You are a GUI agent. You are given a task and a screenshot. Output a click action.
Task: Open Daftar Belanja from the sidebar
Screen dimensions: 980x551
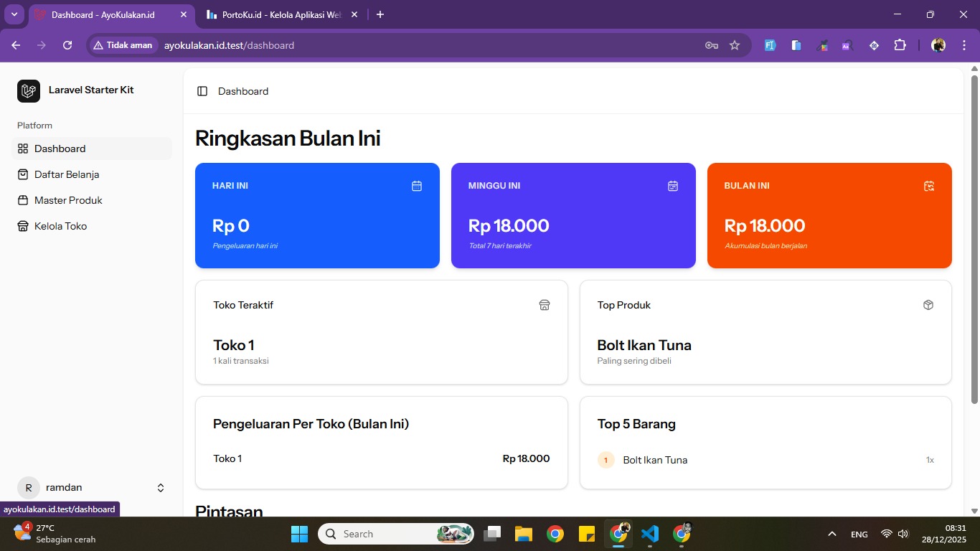(x=67, y=174)
